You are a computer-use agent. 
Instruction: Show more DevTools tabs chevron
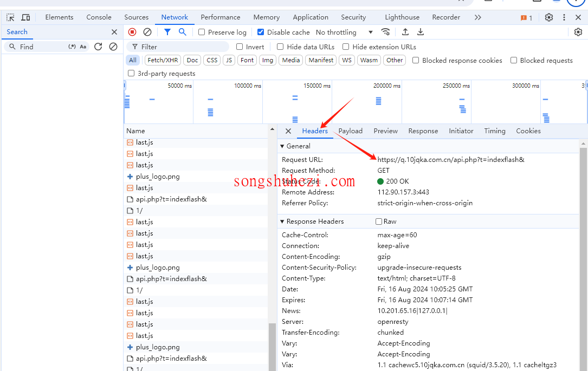[x=477, y=17]
